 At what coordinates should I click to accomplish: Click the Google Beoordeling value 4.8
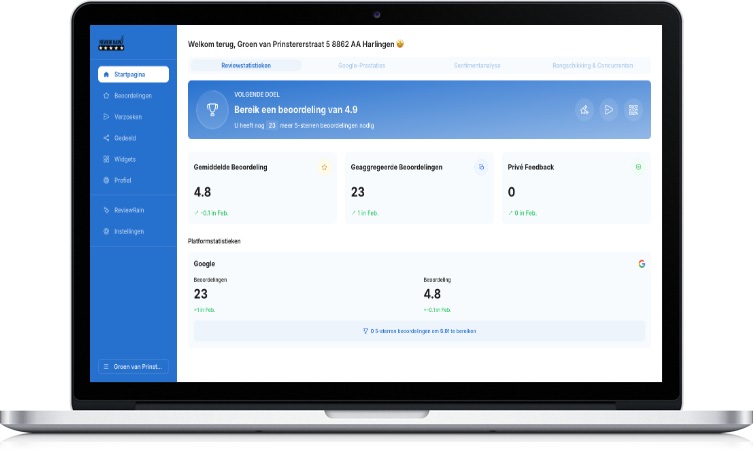[x=432, y=294]
